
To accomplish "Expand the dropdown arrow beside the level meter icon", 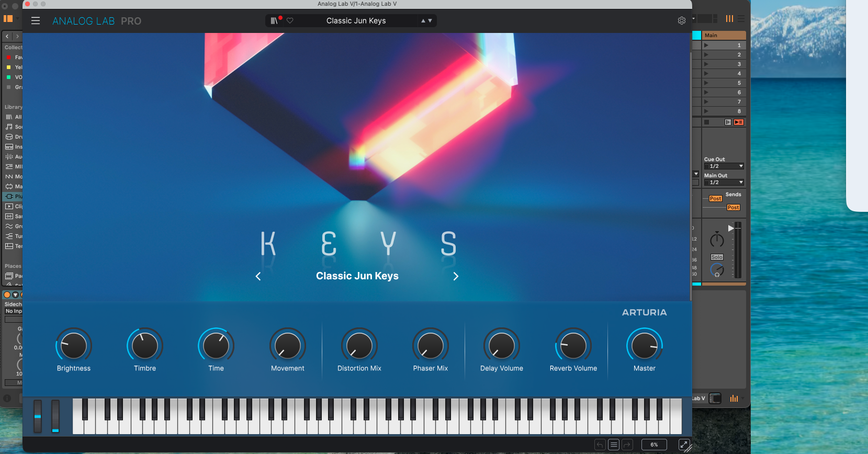I will point(742,399).
